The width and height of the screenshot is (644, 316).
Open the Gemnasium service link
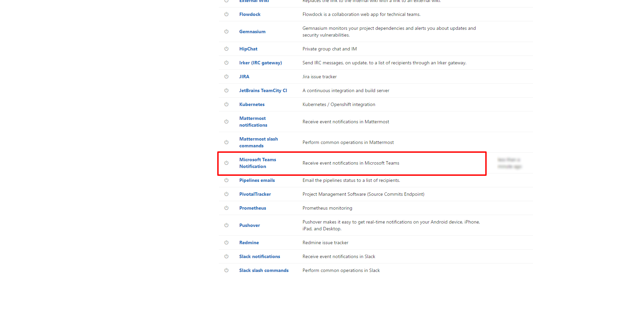click(252, 31)
